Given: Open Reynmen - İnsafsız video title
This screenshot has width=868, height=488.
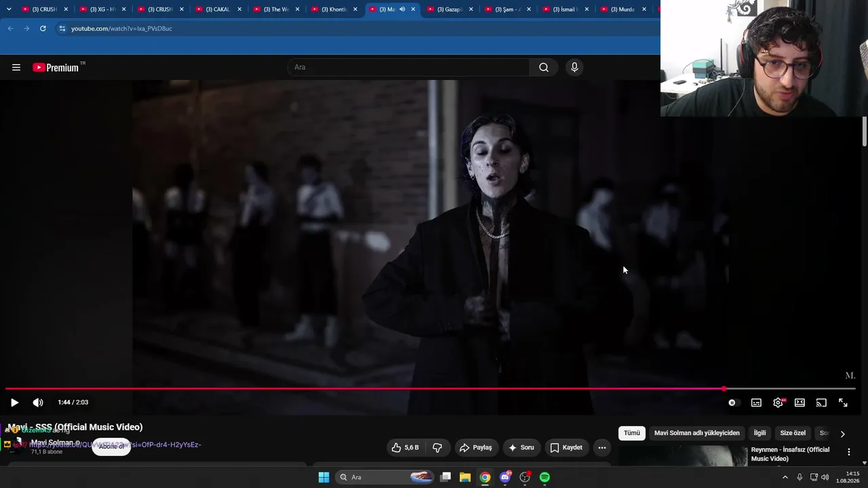Looking at the screenshot, I should coord(790,454).
